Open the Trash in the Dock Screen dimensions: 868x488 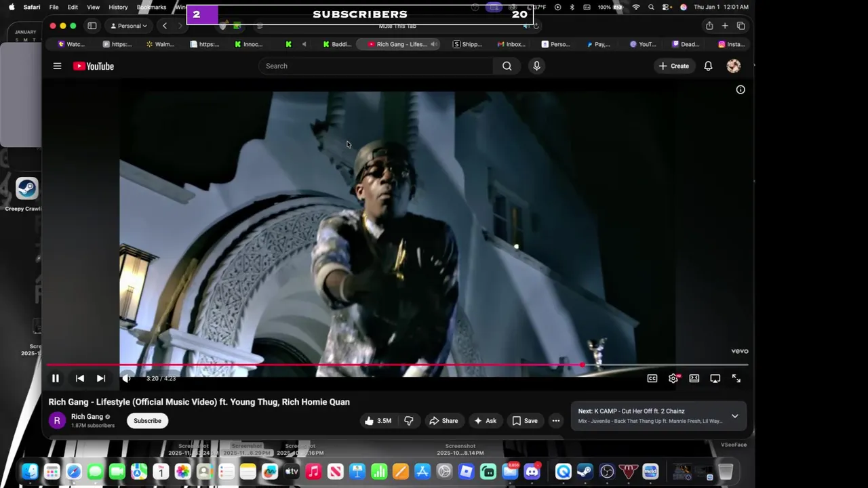726,471
